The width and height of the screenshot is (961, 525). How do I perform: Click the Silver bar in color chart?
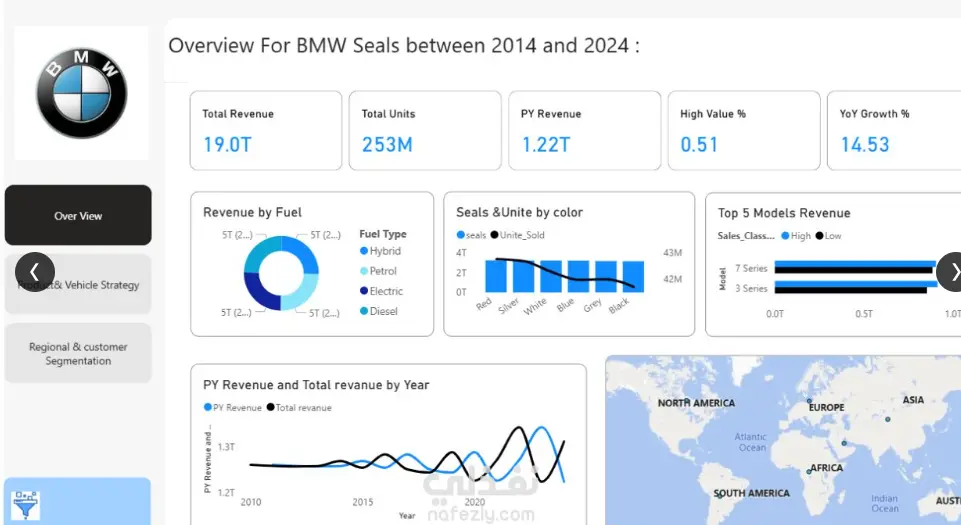point(523,276)
